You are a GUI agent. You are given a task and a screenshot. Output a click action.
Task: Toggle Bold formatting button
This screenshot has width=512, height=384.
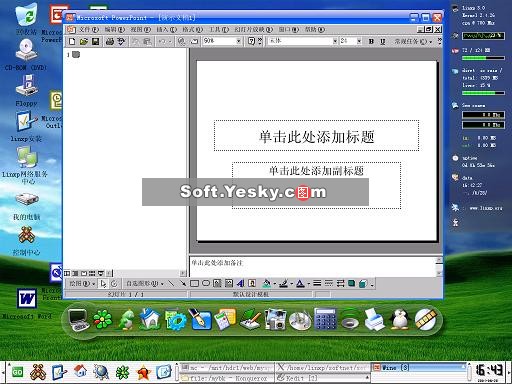(371, 41)
